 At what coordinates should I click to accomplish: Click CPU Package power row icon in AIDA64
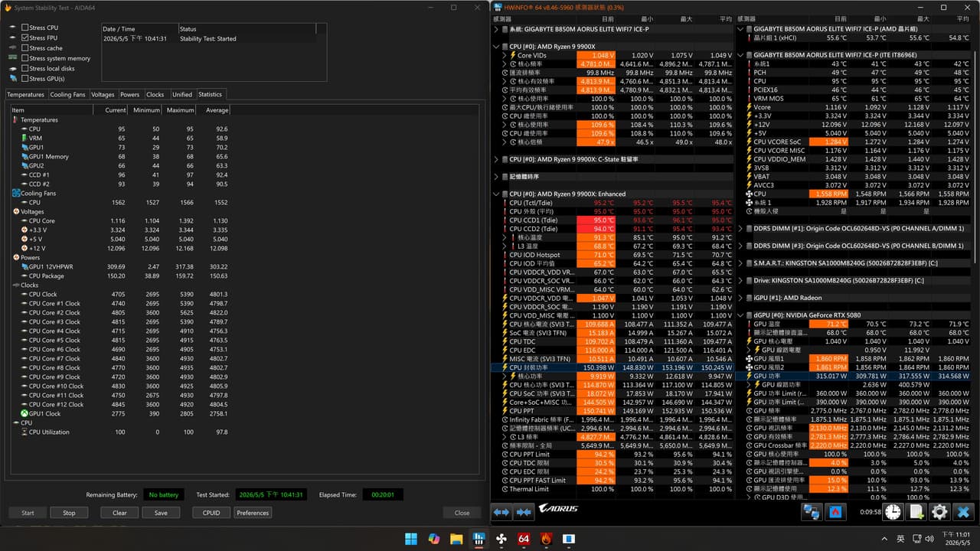point(24,275)
